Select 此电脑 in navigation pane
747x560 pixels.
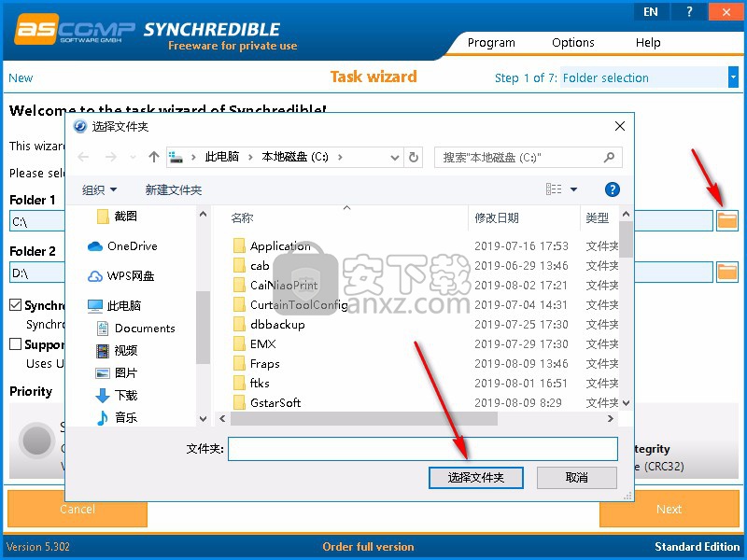114,306
